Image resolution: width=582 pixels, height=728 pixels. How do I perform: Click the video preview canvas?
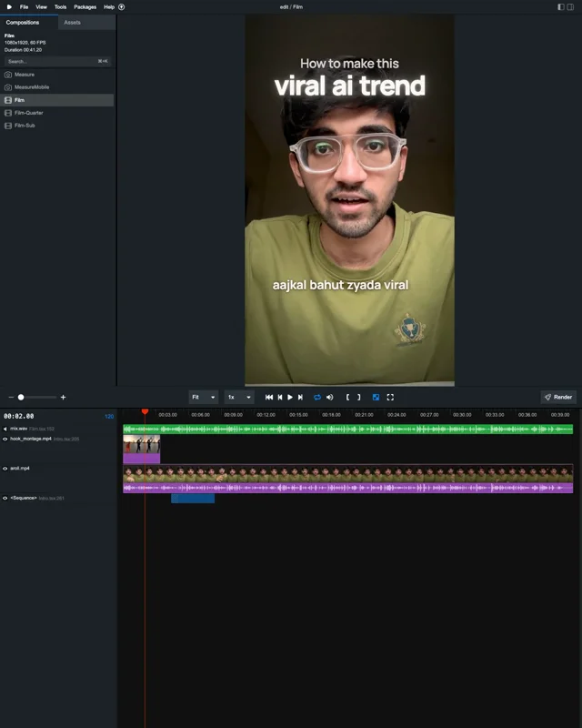[349, 199]
